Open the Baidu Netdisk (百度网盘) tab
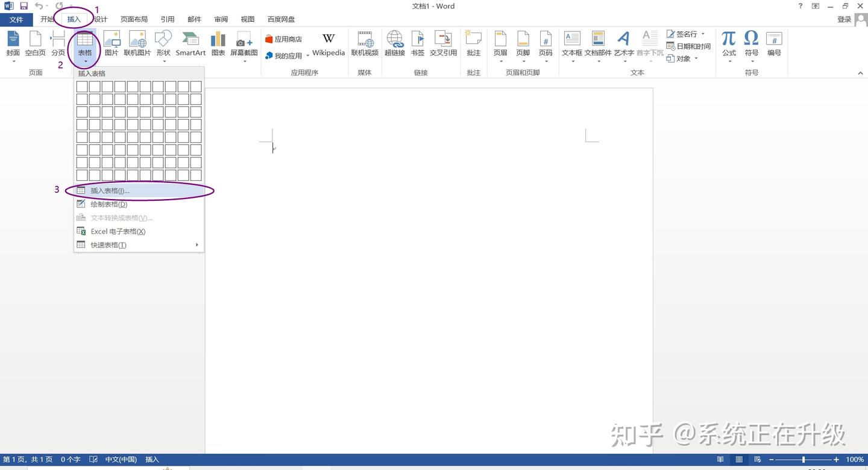Screen dimensions: 868x470 [x=281, y=19]
